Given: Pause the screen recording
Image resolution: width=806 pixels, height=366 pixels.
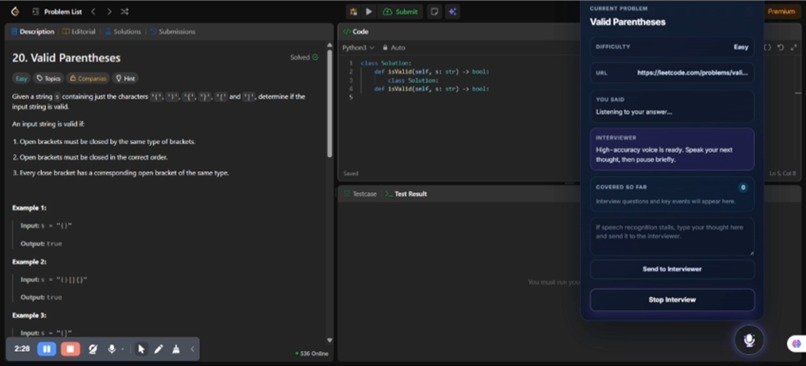Looking at the screenshot, I should click(x=46, y=350).
